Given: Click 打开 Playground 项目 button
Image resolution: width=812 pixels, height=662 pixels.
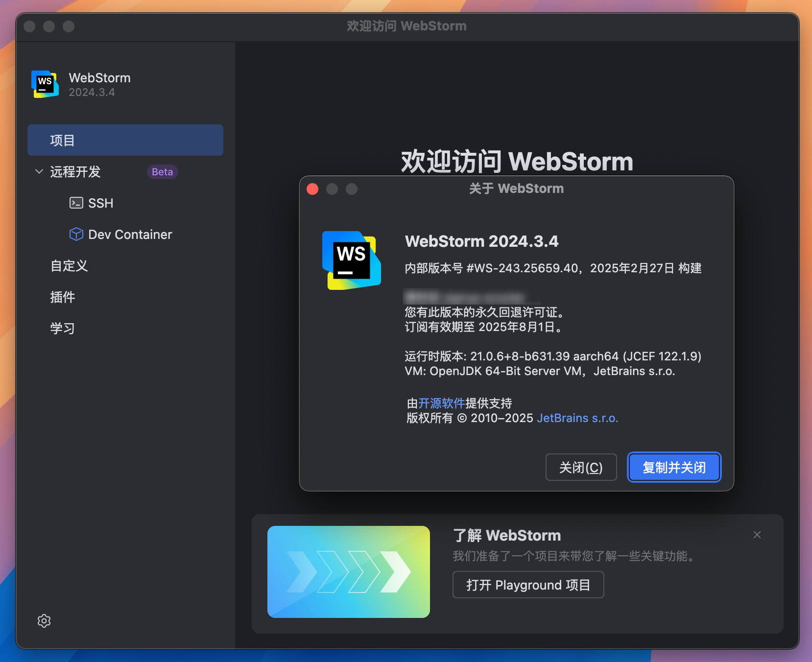Looking at the screenshot, I should pos(528,585).
